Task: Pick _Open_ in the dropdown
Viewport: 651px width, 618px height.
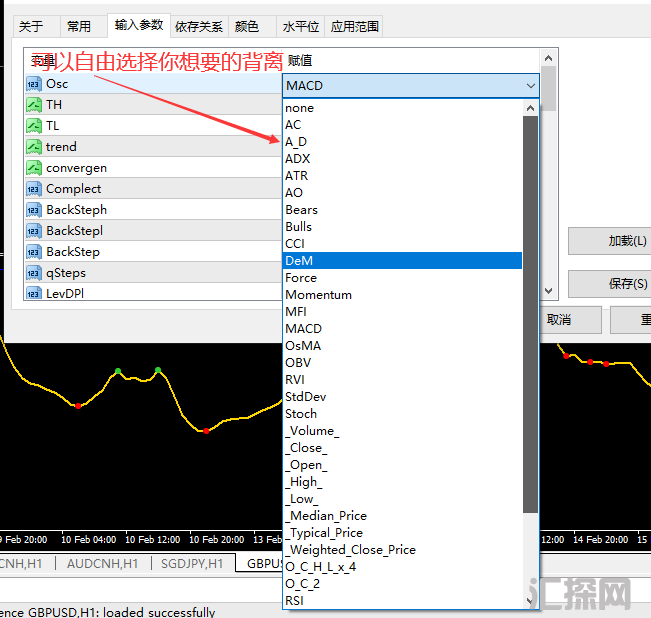Action: coord(402,465)
